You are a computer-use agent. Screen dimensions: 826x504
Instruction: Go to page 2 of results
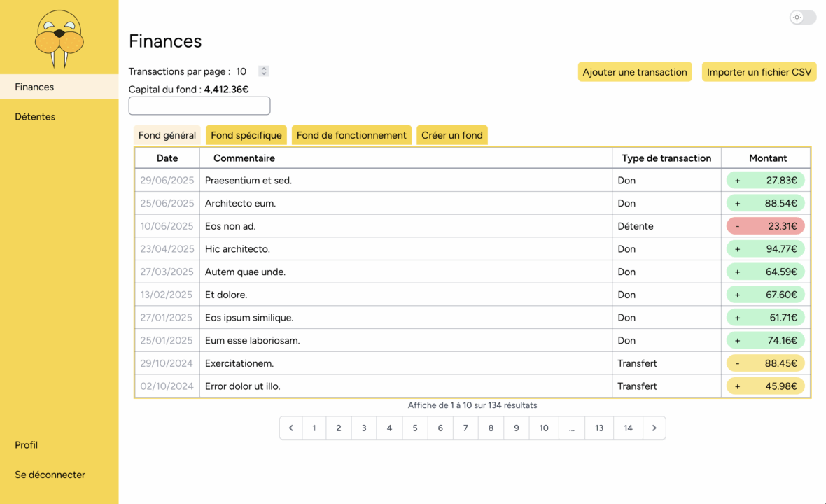pyautogui.click(x=339, y=428)
